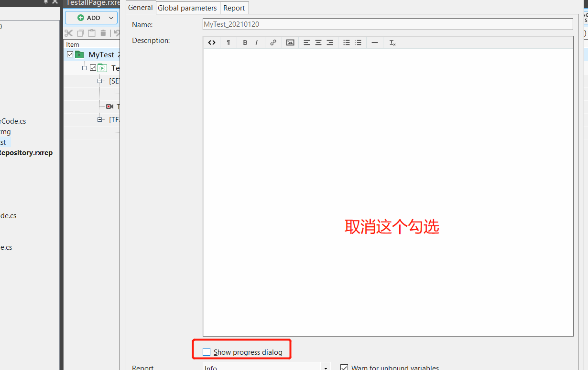Cut the selected test suite item
The height and width of the screenshot is (370, 588).
coord(69,33)
